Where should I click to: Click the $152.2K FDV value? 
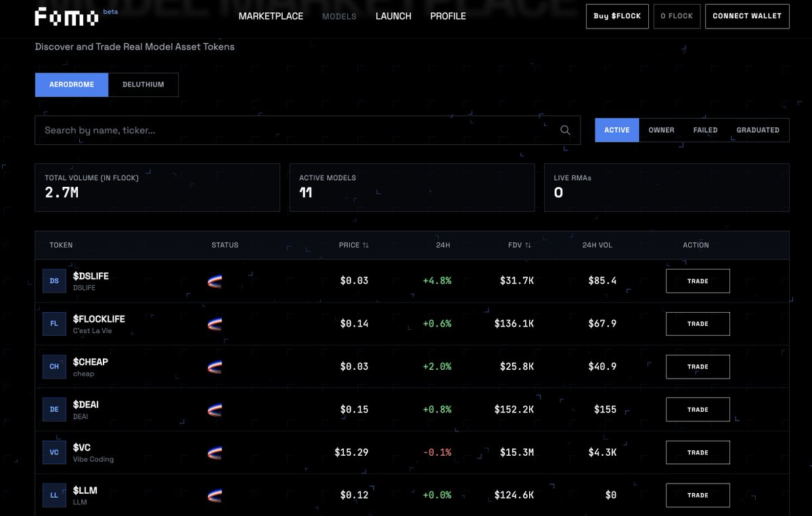click(x=514, y=410)
